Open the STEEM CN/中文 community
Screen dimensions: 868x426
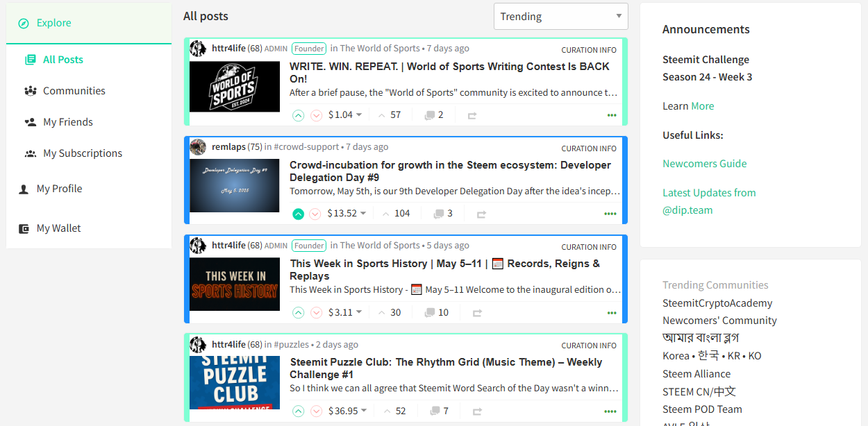[x=699, y=392]
